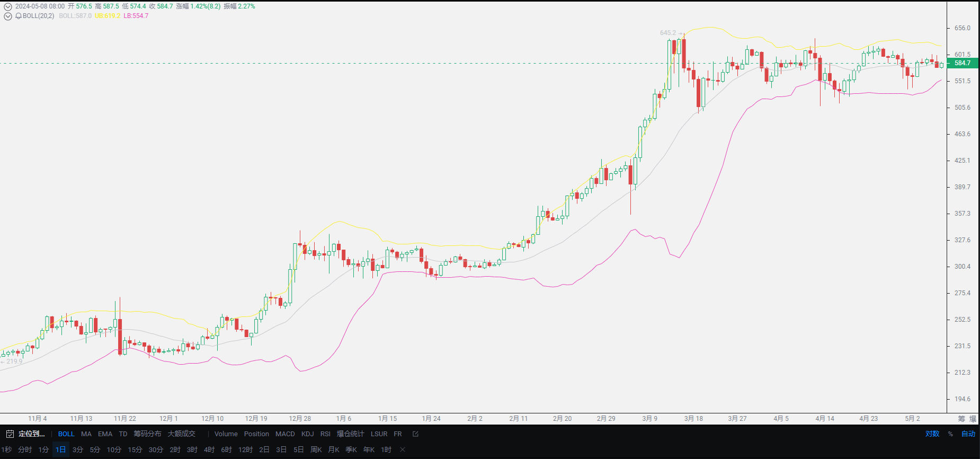Select the 周K weekly timeframe

click(x=316, y=449)
